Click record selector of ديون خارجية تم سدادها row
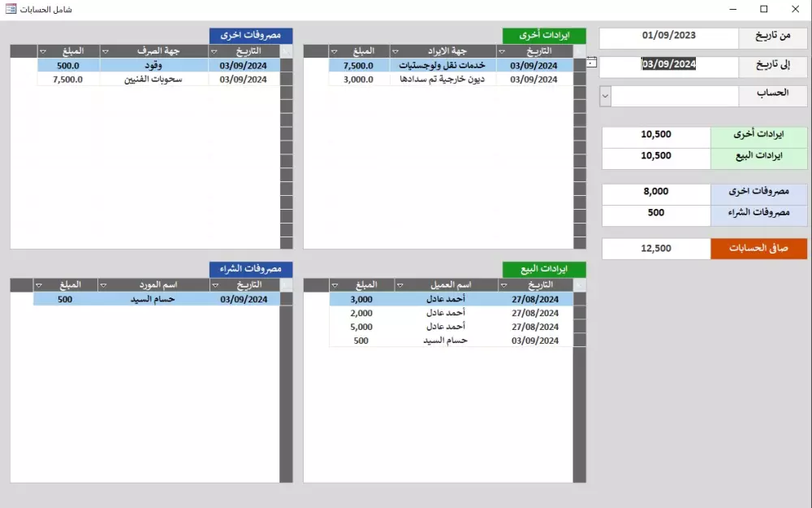The width and height of the screenshot is (812, 508). click(580, 80)
